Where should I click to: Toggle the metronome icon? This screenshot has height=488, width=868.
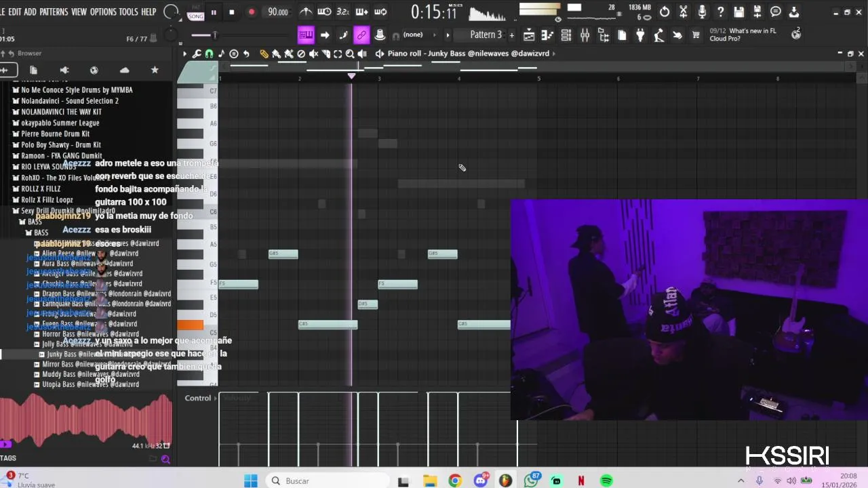[x=306, y=12]
